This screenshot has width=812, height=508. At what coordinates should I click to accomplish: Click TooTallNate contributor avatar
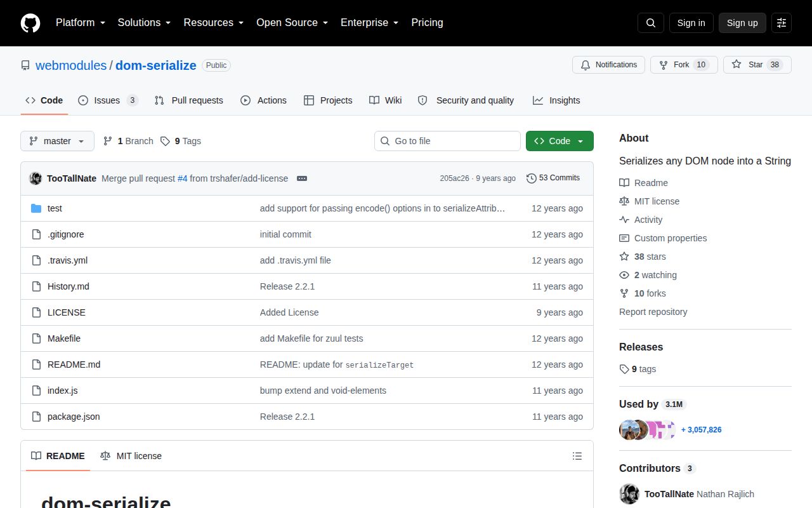point(629,494)
